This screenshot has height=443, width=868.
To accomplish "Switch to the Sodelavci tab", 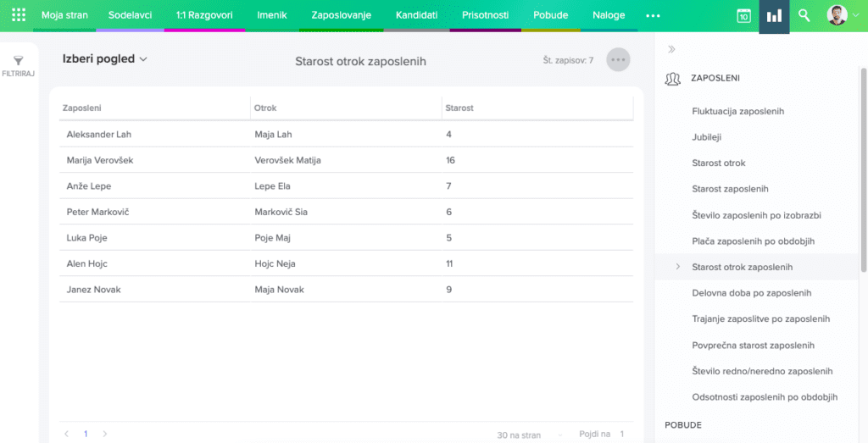I will point(130,15).
